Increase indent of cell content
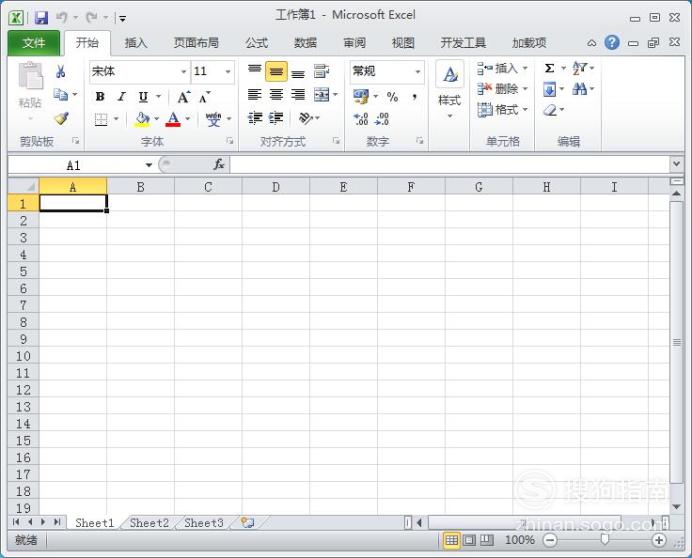 (x=276, y=118)
